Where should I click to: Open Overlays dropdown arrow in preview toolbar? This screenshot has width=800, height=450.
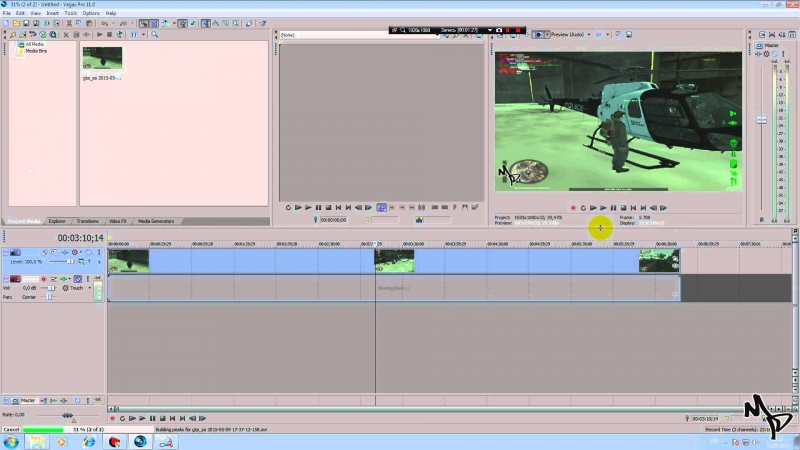(608, 35)
